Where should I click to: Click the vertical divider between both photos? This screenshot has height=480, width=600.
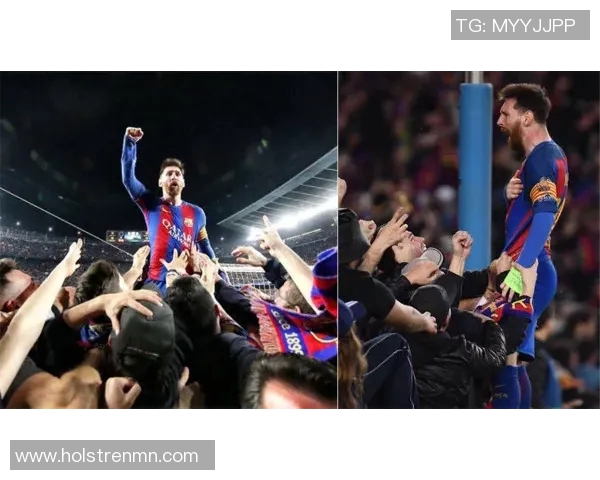338,240
